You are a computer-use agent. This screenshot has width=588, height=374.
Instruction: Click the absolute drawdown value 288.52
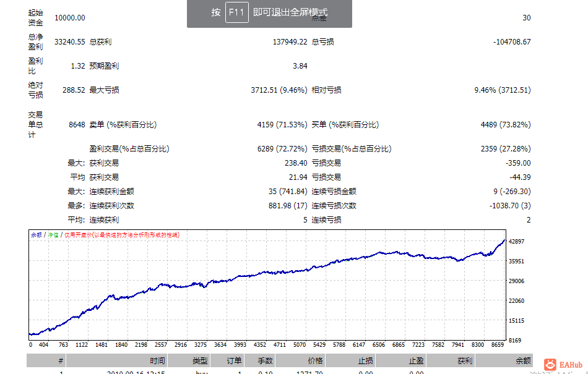pyautogui.click(x=74, y=90)
